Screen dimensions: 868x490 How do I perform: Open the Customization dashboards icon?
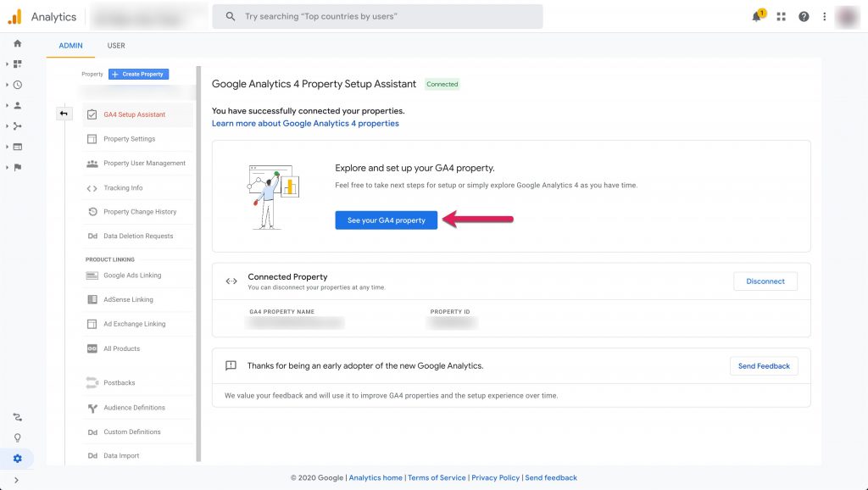[x=17, y=64]
